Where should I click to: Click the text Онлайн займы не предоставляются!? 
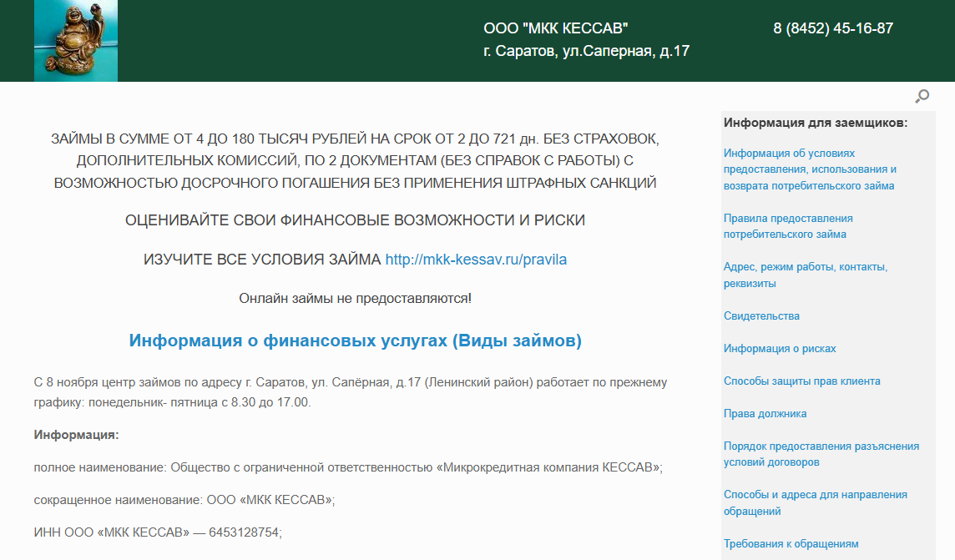point(355,298)
